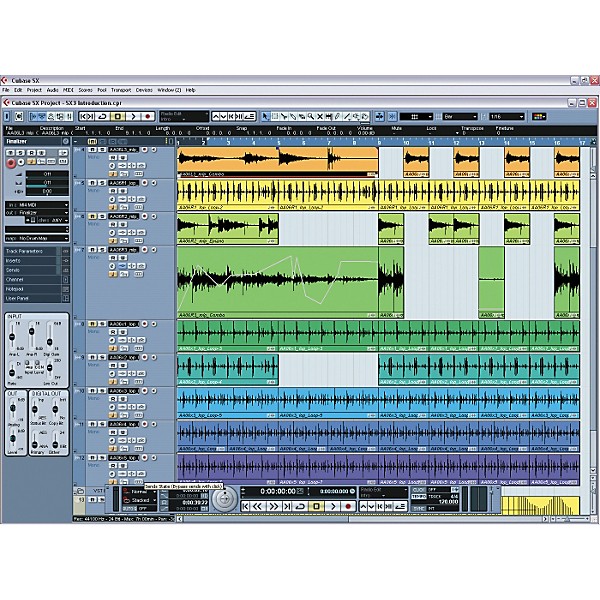Select the Glue tool
Screen dimensions: 600x600
(293, 117)
